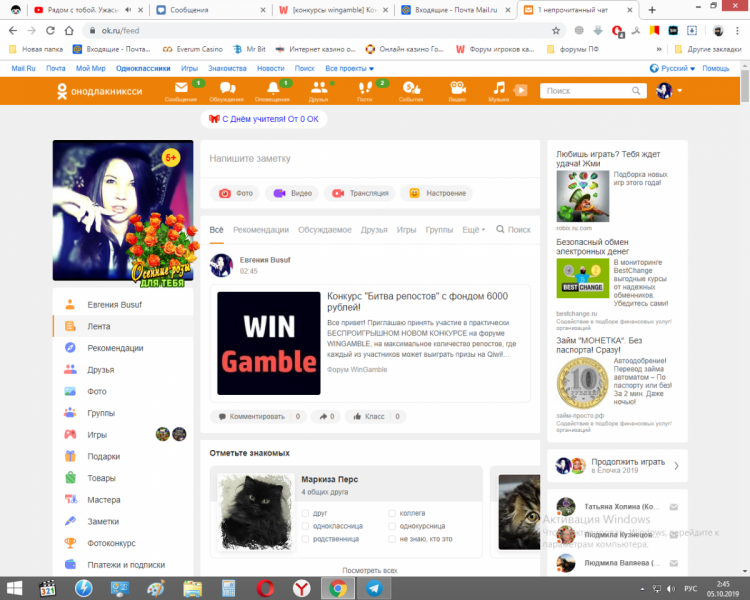Open Мастера in the left sidebar

pos(123,500)
